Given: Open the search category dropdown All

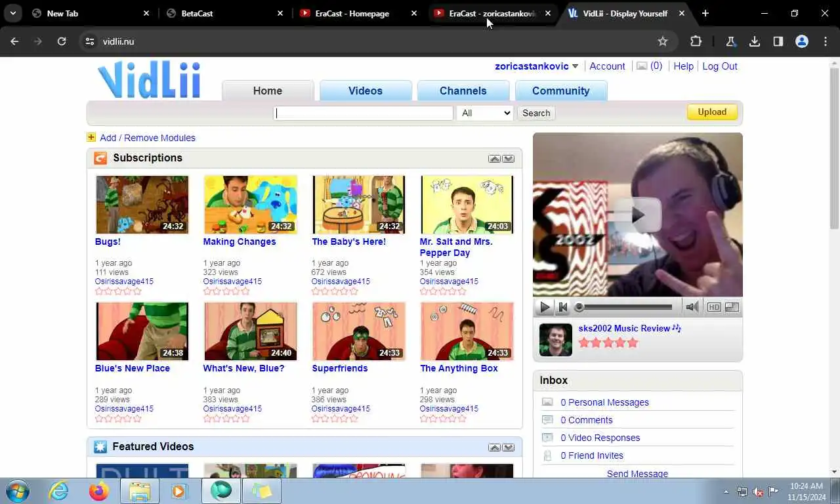Looking at the screenshot, I should click(x=485, y=113).
